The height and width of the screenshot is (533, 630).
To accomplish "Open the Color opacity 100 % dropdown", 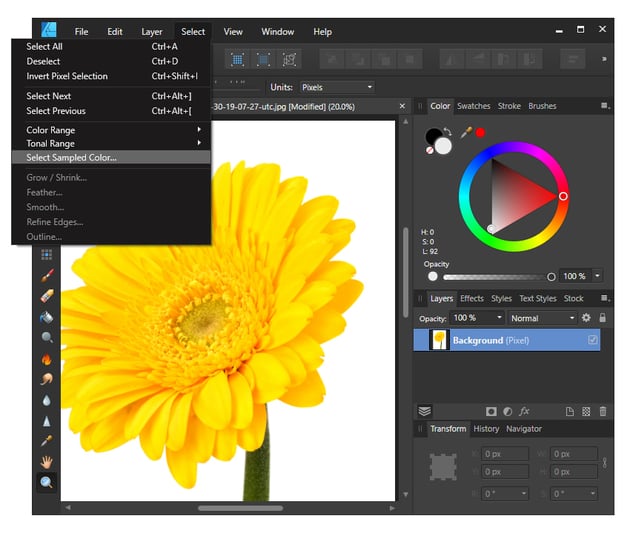I will 597,276.
